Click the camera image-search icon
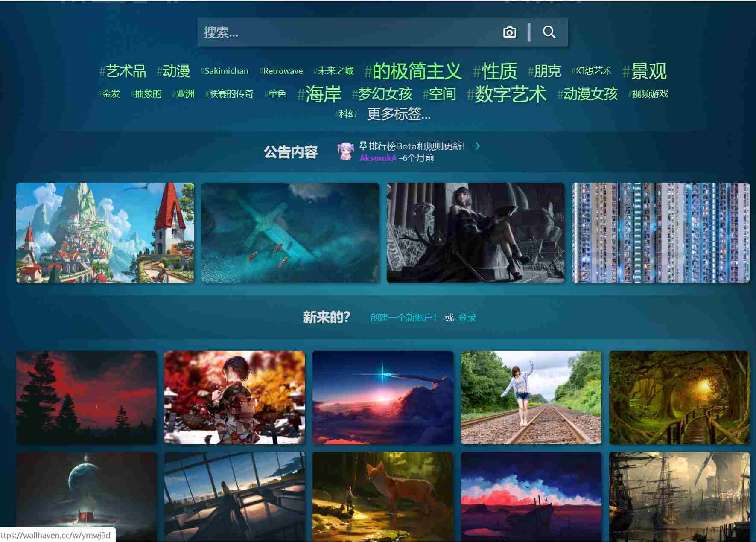Screen dimensions: 756x542 pos(509,32)
